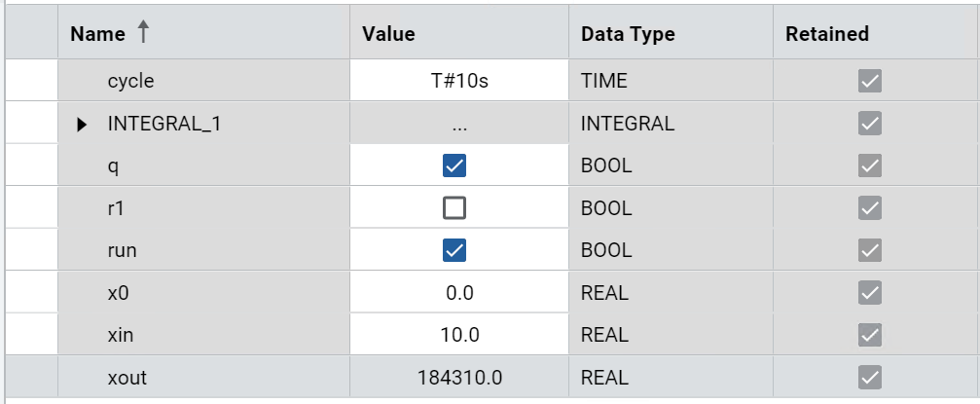Image resolution: width=980 pixels, height=404 pixels.
Task: Edit the xin value 10.0
Action: point(459,335)
